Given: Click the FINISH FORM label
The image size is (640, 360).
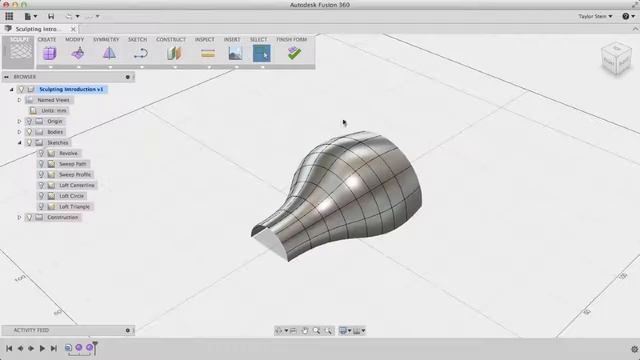Looking at the screenshot, I should pyautogui.click(x=291, y=40).
